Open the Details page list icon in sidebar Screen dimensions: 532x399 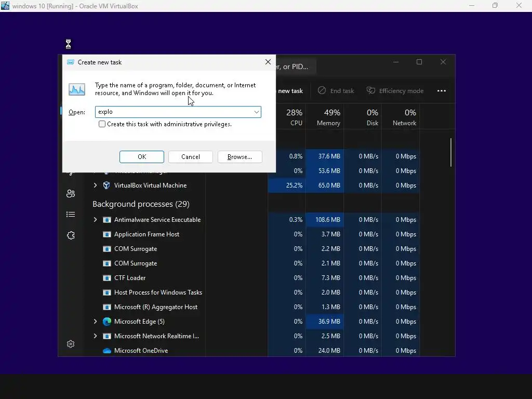click(x=71, y=215)
